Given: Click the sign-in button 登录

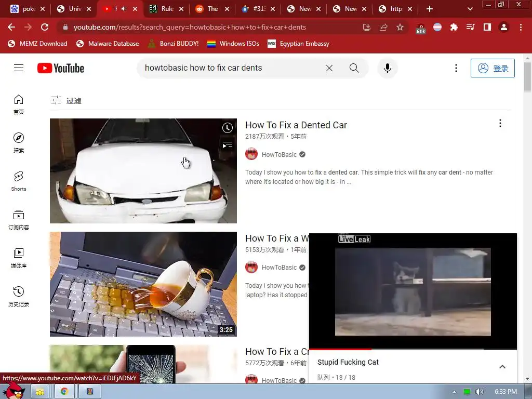Looking at the screenshot, I should pyautogui.click(x=493, y=68).
